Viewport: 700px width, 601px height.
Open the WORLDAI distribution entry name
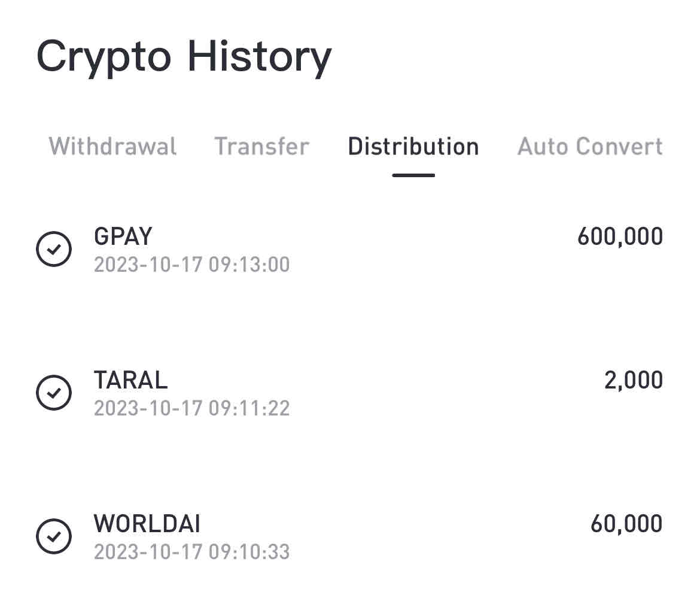point(147,524)
